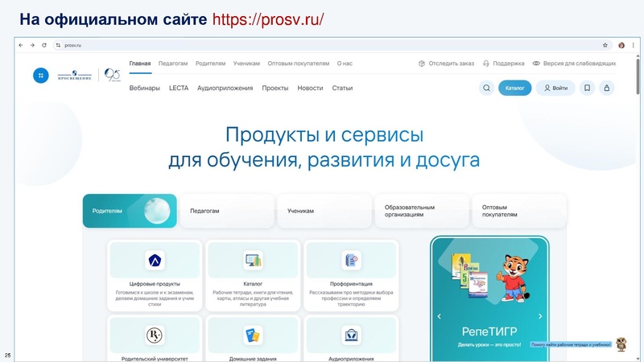
Task: Click Отследить заказ link
Action: 447,64
